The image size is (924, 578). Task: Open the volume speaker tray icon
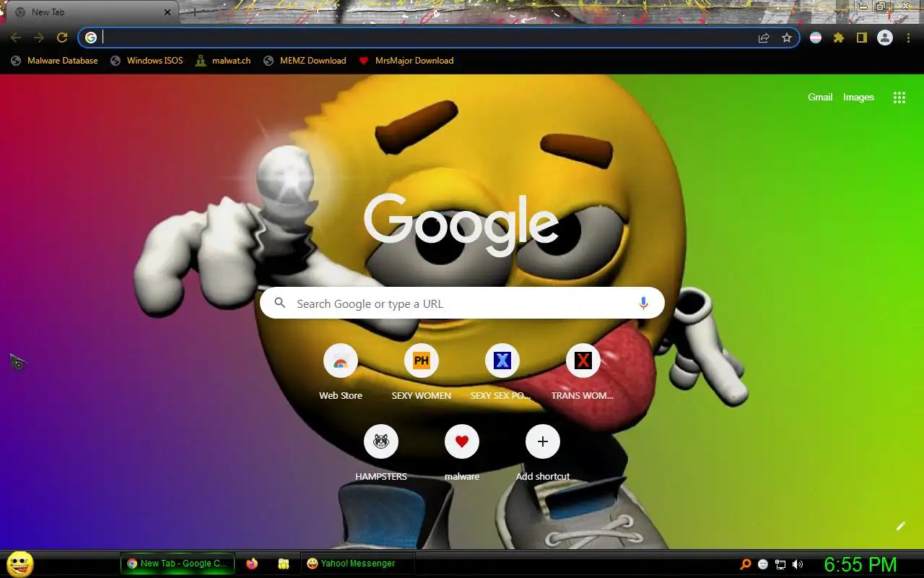[x=798, y=564]
